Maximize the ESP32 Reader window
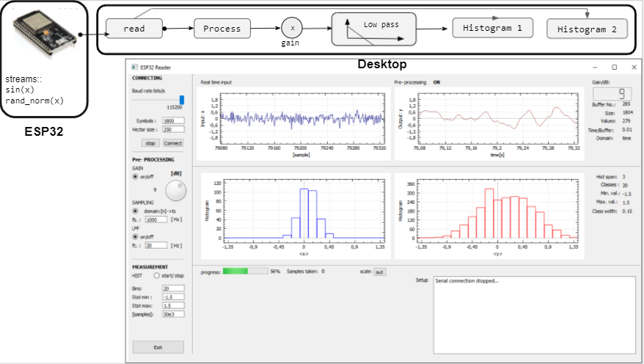 click(615, 67)
